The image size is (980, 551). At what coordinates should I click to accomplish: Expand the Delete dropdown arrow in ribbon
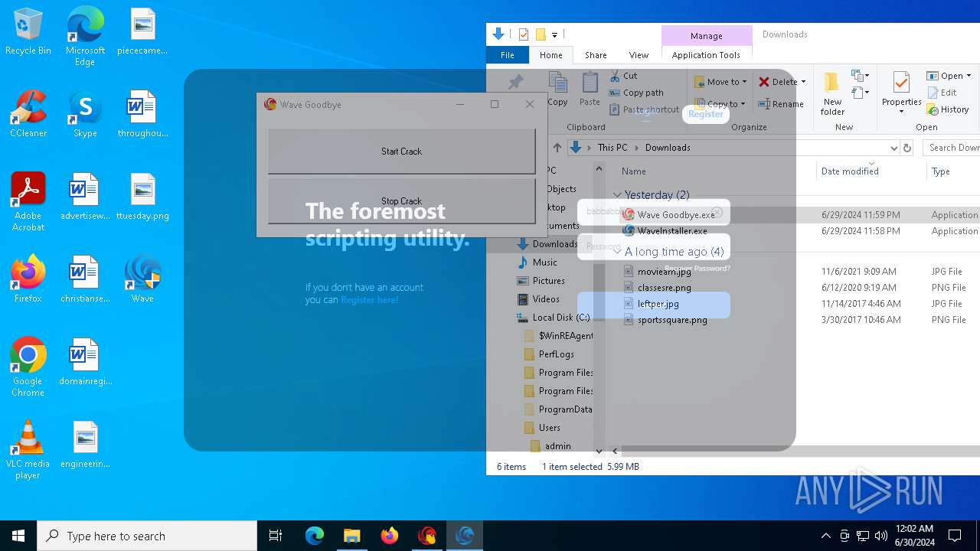click(802, 82)
